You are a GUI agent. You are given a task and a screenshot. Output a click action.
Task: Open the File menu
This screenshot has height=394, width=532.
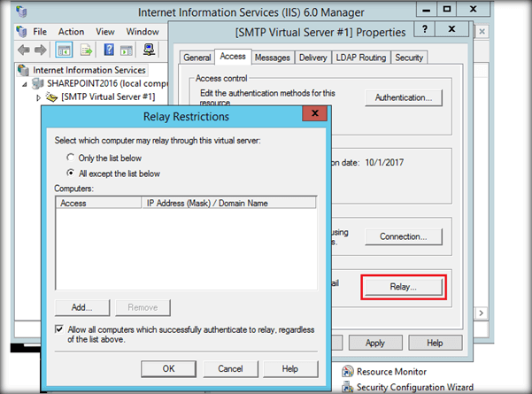(x=40, y=32)
